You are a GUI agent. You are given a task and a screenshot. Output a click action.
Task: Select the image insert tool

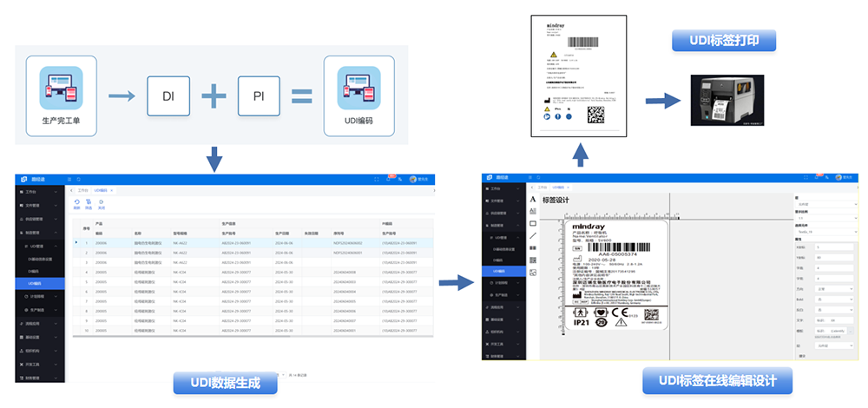point(533,273)
